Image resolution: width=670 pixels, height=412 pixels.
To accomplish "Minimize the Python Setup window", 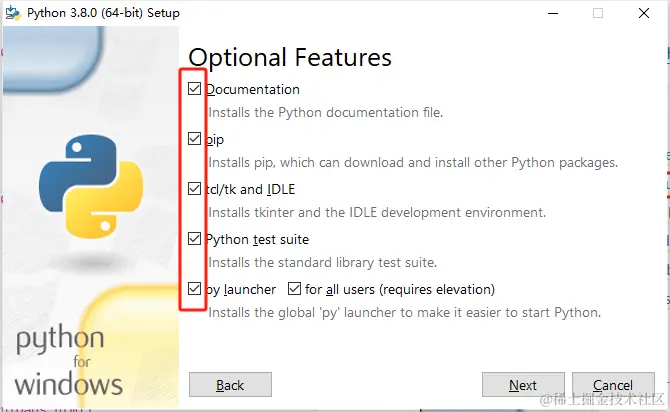I will click(x=553, y=13).
